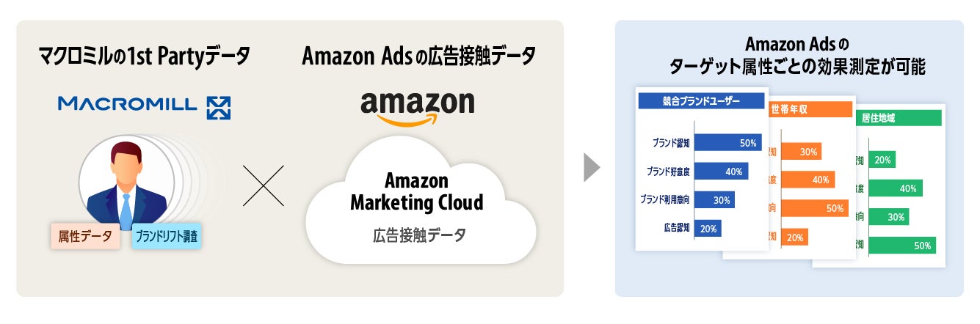Click the blue ブランドリフト調査 label
Image resolution: width=980 pixels, height=324 pixels.
[167, 238]
